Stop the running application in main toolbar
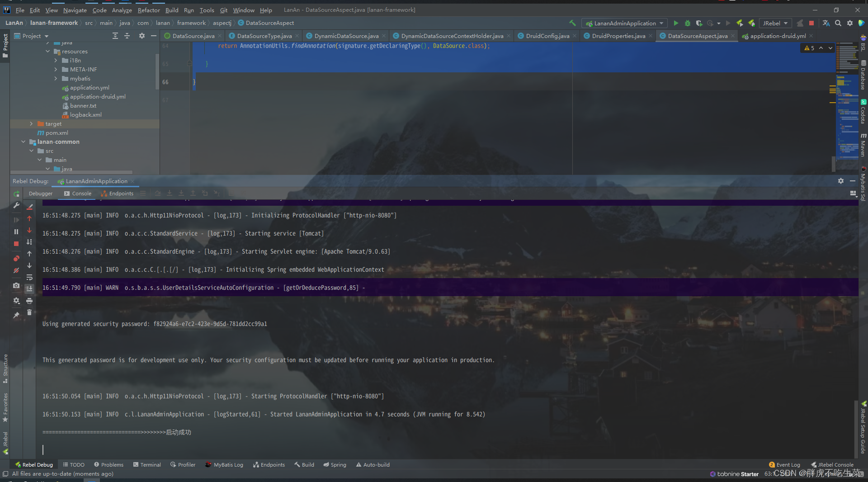868x482 pixels. point(811,23)
